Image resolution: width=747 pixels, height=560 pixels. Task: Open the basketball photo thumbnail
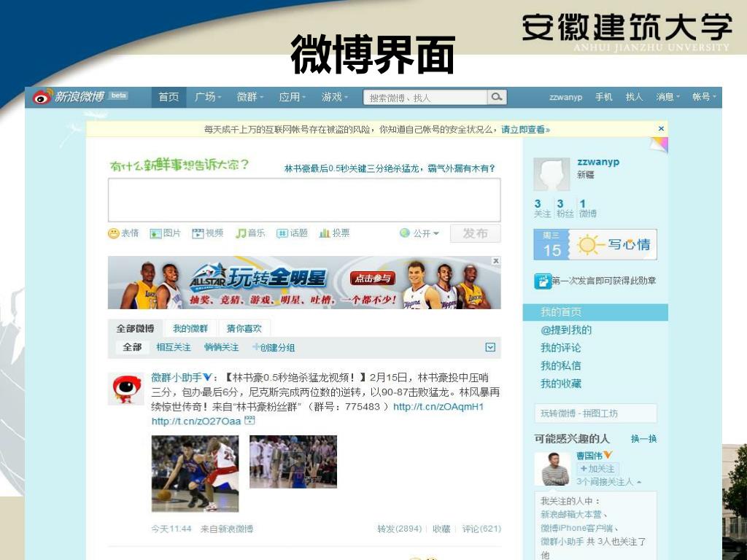(x=195, y=474)
